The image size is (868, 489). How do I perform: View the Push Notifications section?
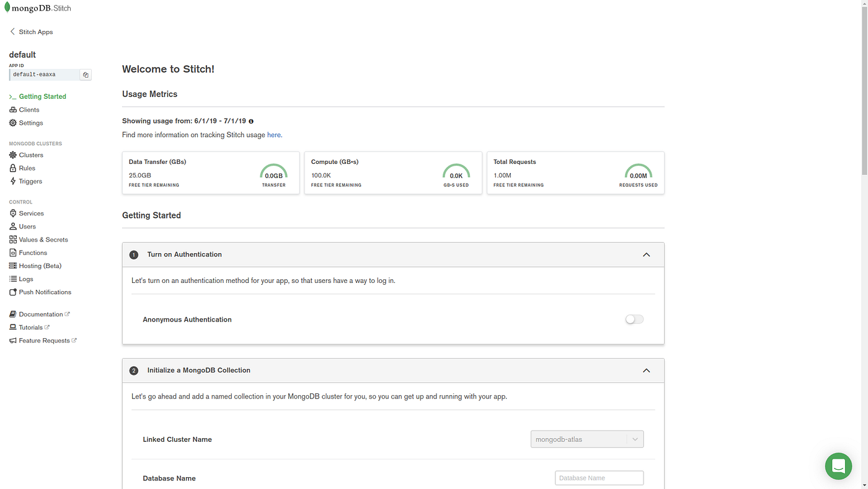44,292
